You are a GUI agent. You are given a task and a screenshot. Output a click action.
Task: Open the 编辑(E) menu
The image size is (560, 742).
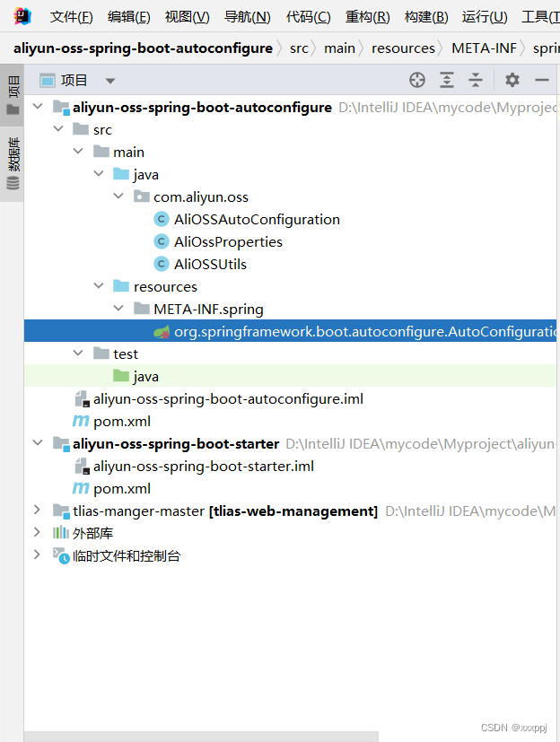[x=128, y=18]
